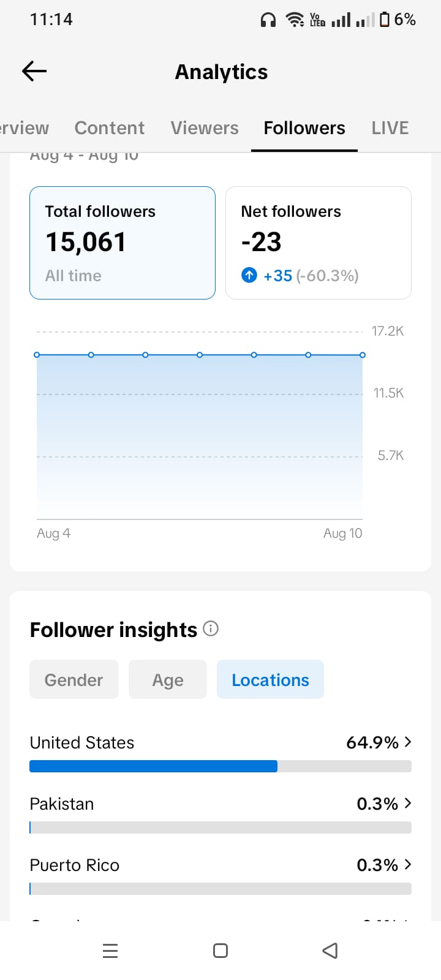The height and width of the screenshot is (980, 441).
Task: Select the Net followers card
Action: tap(318, 243)
